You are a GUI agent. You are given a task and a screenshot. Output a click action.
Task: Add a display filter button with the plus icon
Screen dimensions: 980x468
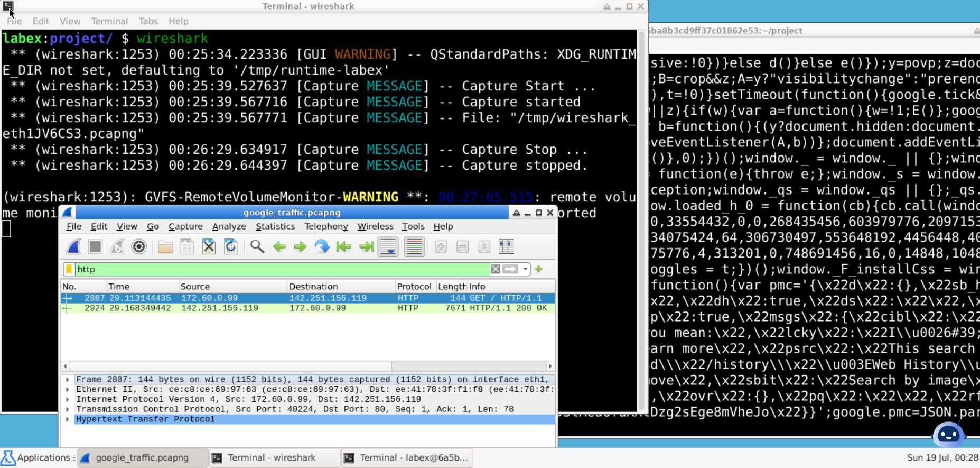pos(539,269)
